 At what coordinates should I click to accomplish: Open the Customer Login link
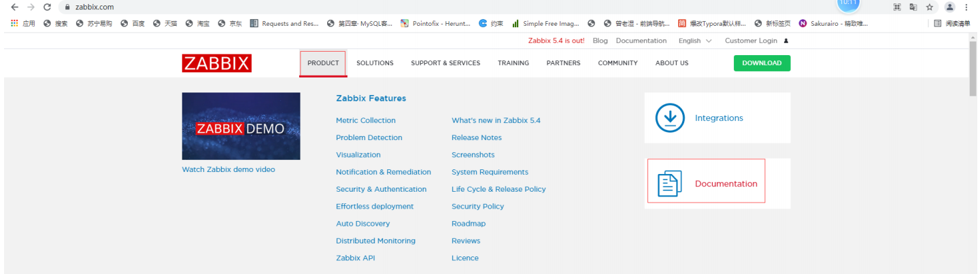click(x=756, y=41)
